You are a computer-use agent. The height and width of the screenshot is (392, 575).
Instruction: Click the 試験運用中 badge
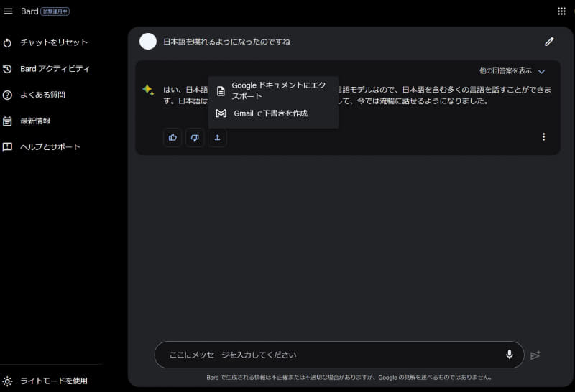click(x=55, y=11)
